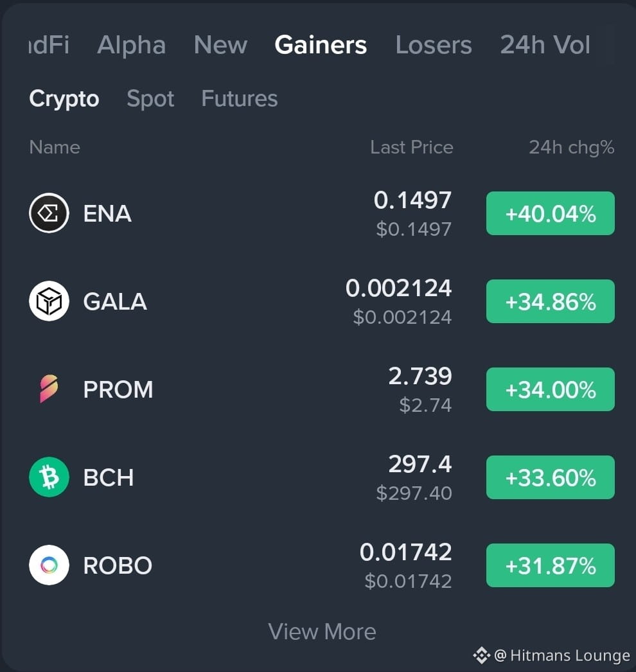The image size is (636, 672).
Task: Click the ROBO ring icon
Action: click(49, 565)
